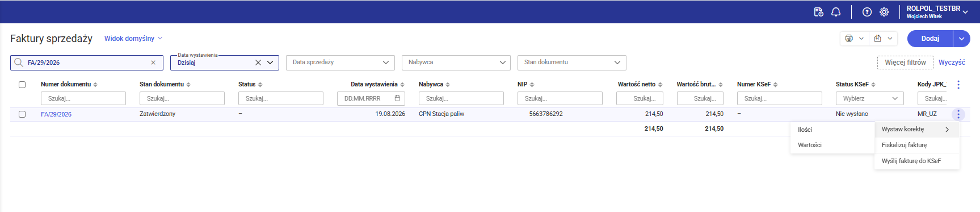The image size is (980, 212).
Task: Click the export icon
Action: 877,39
